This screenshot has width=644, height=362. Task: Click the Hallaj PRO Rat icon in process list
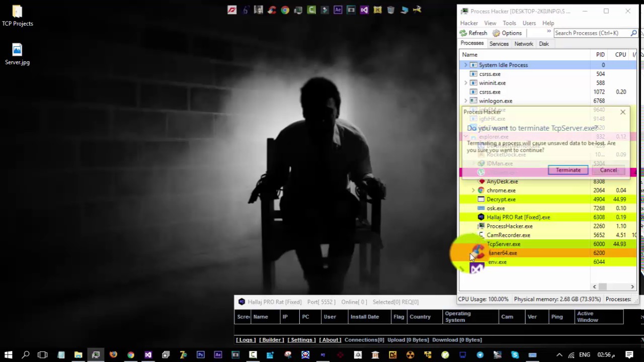pos(481,217)
